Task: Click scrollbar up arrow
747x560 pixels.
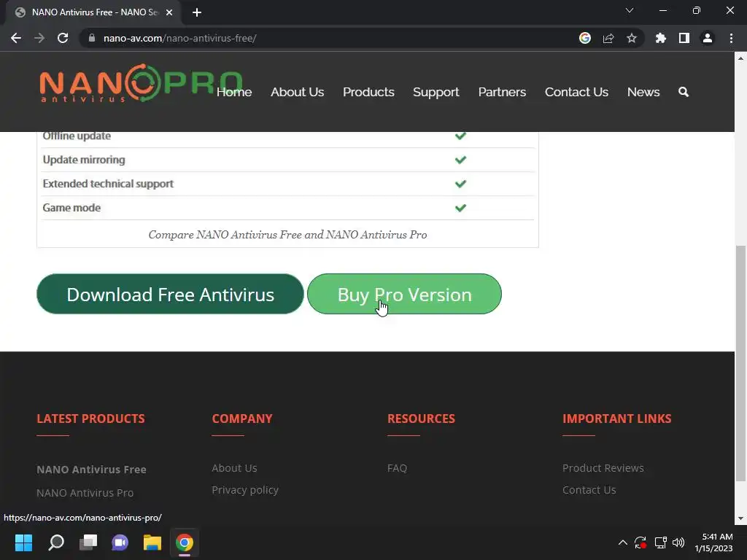Action: tap(740, 58)
